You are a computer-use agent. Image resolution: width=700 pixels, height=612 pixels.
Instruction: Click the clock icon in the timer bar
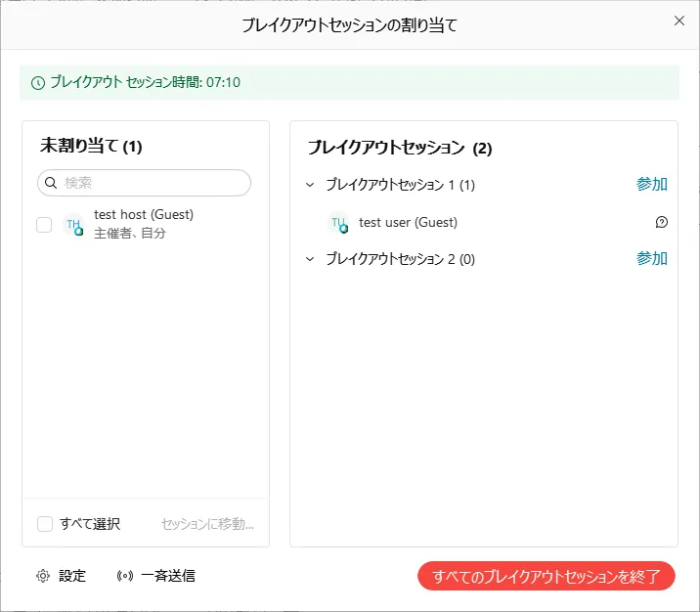38,83
